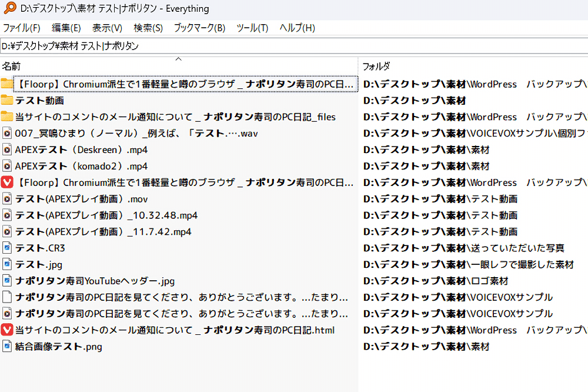Image resolution: width=588 pixels, height=392 pixels.
Task: Click folder path ending VOICEVOXサンプル\個別フ
Action: tap(476, 133)
